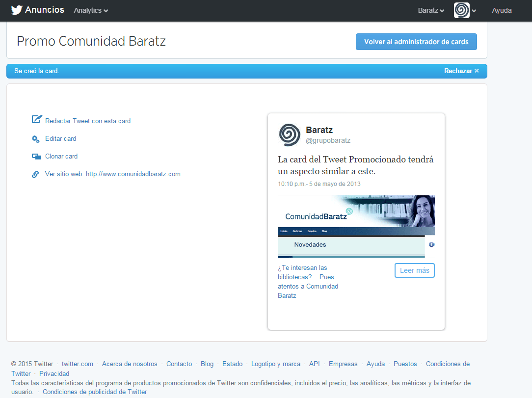Click the clone icon beside Clonar card

[36, 157]
